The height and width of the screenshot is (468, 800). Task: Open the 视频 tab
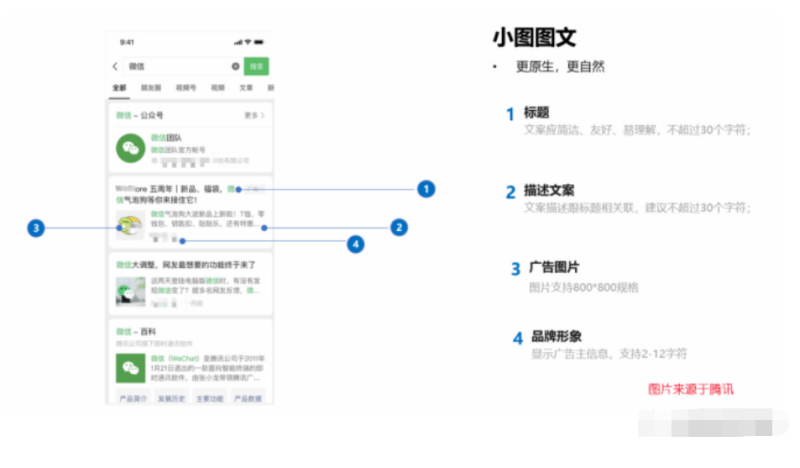(x=218, y=88)
